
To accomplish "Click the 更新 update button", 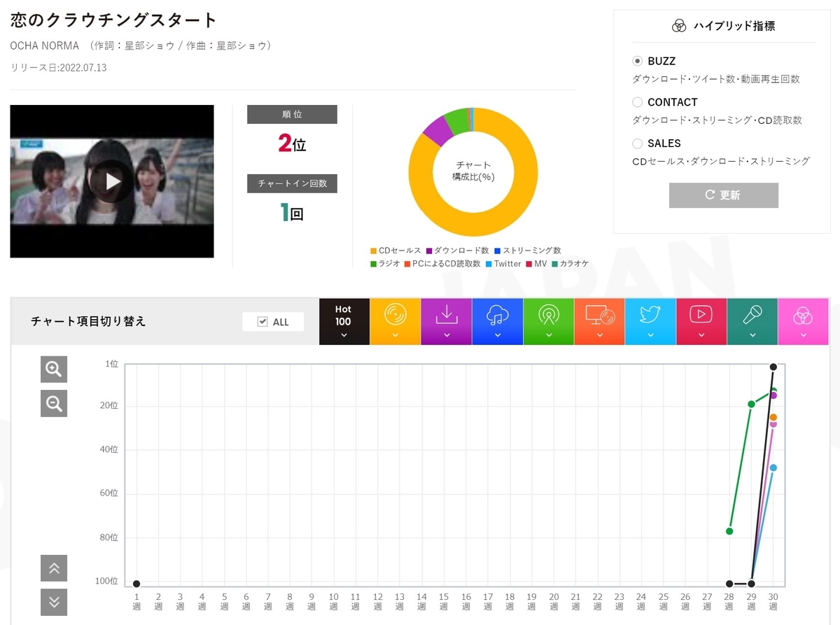I will [724, 195].
